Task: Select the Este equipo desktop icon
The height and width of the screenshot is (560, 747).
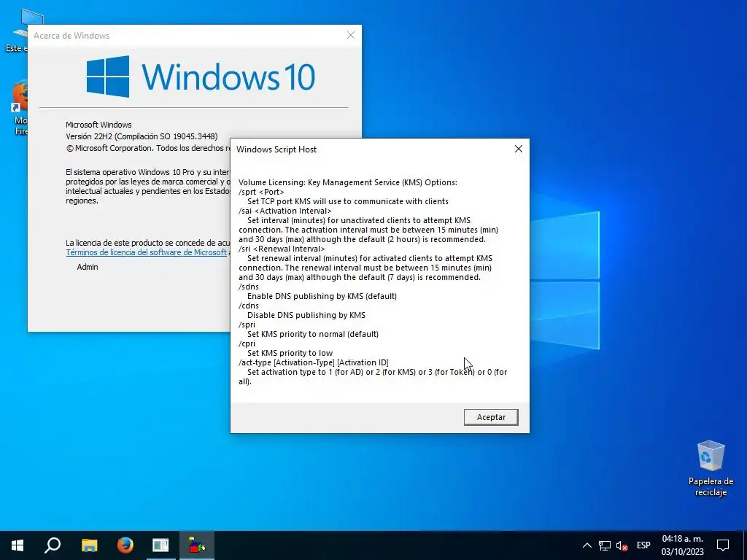Action: [x=19, y=31]
